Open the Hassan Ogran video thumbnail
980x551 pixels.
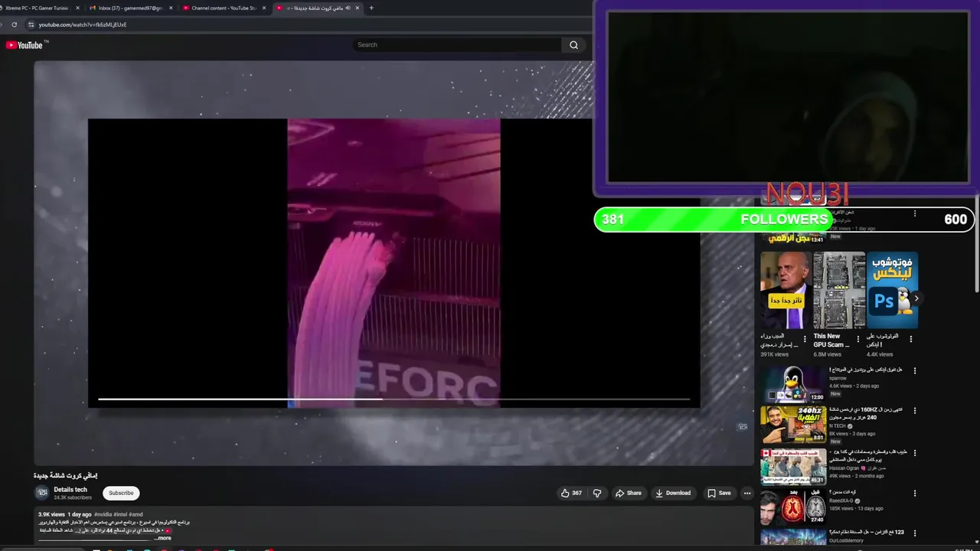pyautogui.click(x=793, y=467)
